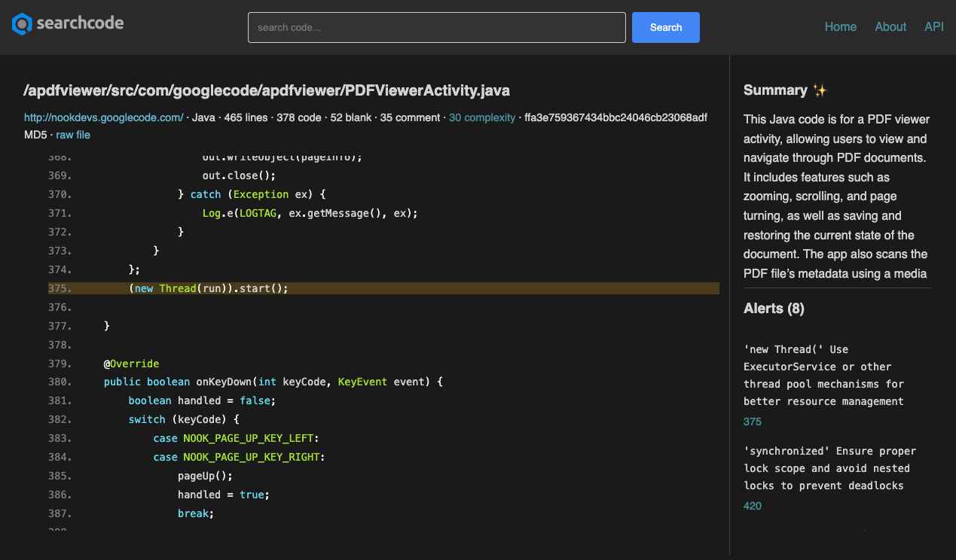Click the 'case NOOK_PAGE_UP_KEY_LEFT:' line
Viewport: 956px width, 560px height.
[x=237, y=438]
